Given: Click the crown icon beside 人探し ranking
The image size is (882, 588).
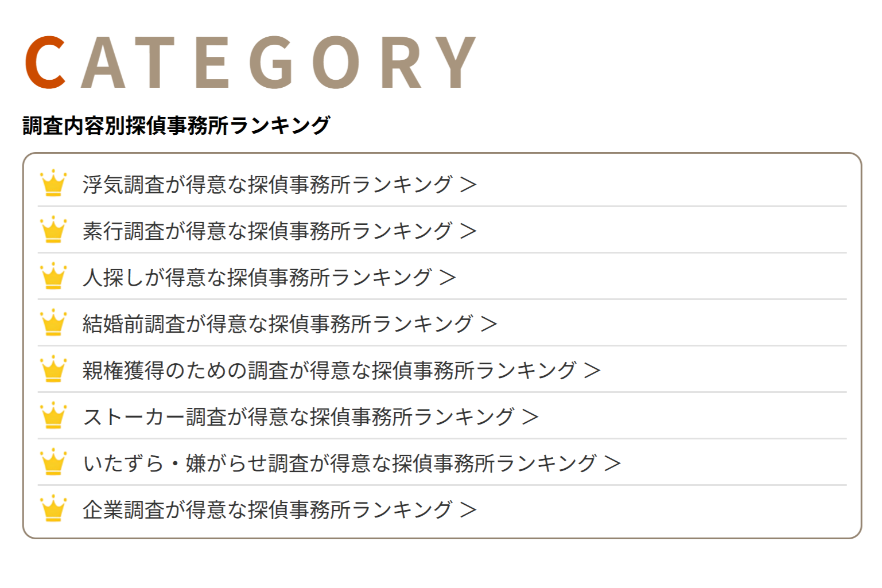Looking at the screenshot, I should click(53, 277).
